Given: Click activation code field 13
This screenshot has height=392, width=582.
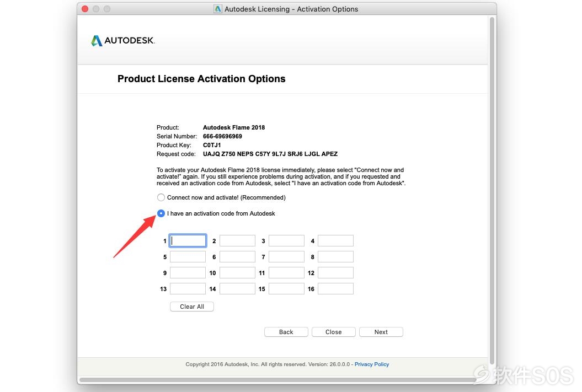Looking at the screenshot, I should point(188,288).
